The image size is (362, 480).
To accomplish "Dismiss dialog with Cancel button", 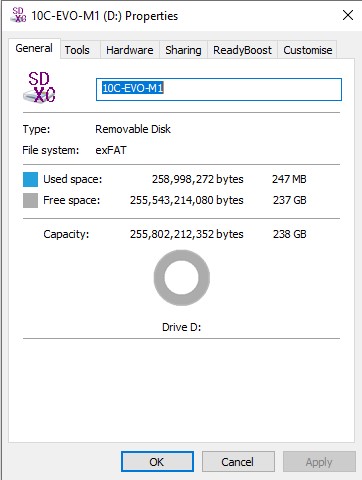I will 238,462.
